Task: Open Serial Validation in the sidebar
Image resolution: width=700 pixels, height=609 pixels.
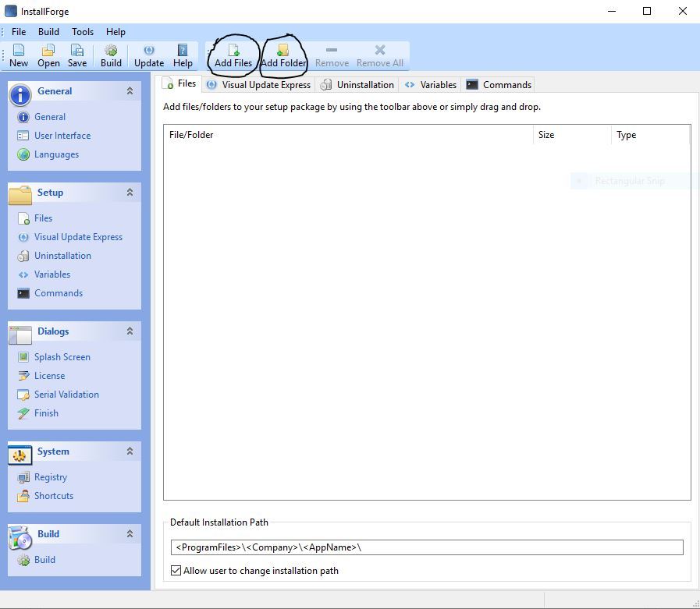Action: tap(66, 395)
